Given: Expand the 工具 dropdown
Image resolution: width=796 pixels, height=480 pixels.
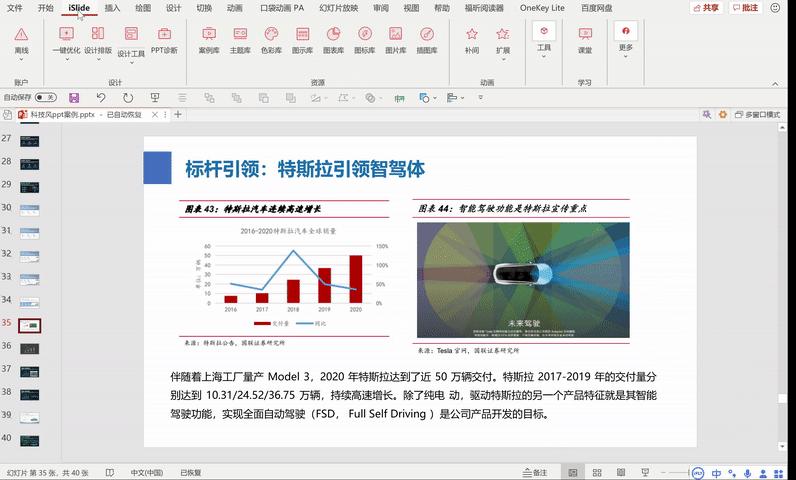Looking at the screenshot, I should point(544,56).
